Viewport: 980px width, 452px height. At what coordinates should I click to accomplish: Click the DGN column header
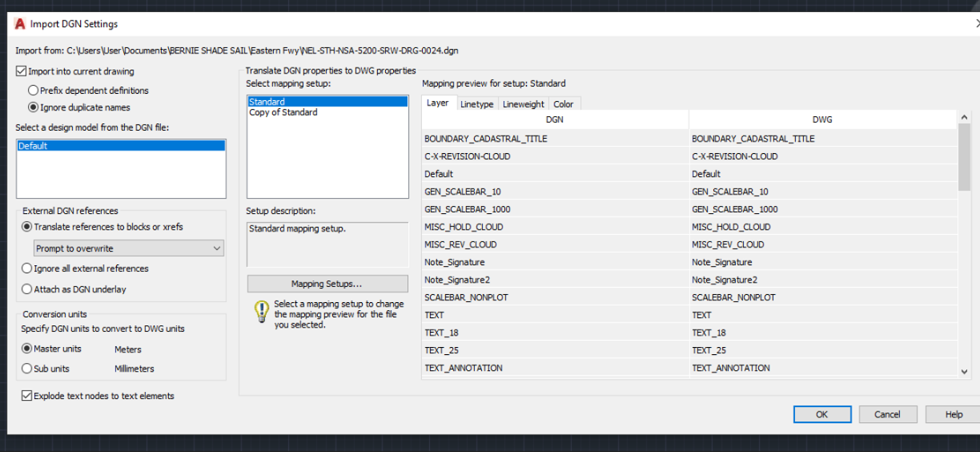pos(555,119)
